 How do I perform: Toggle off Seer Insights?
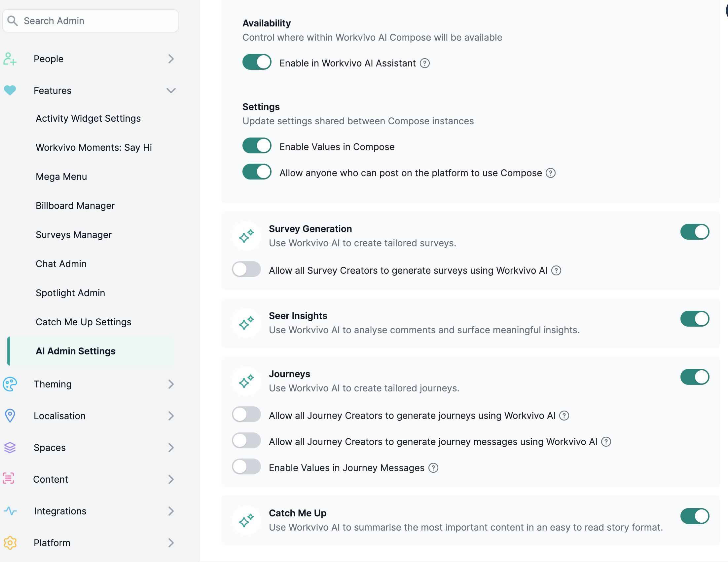click(695, 319)
